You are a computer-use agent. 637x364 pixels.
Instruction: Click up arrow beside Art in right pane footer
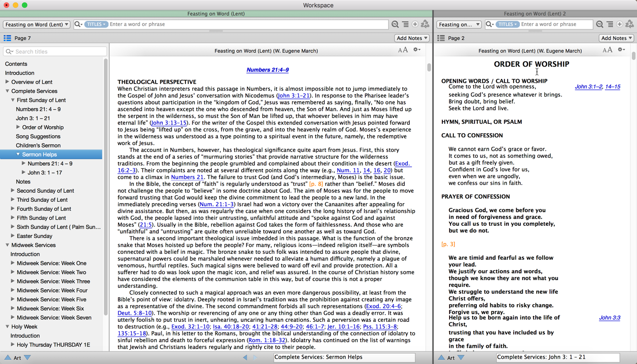(441, 358)
